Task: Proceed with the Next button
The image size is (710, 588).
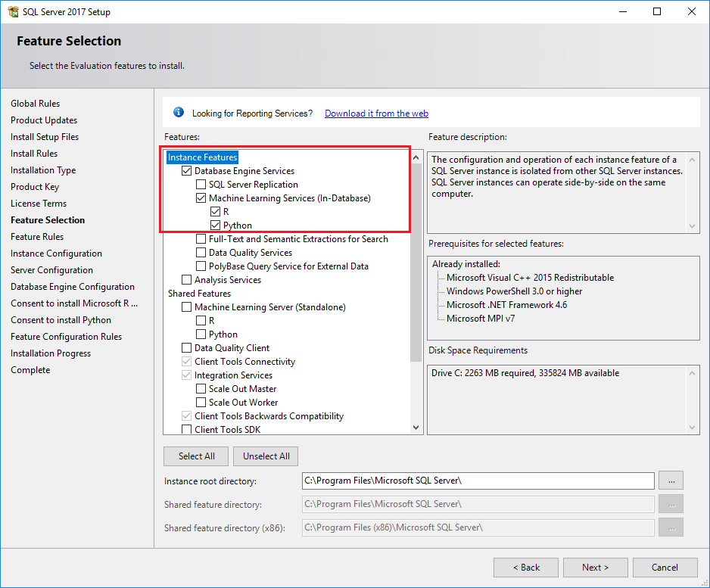Action: tap(596, 568)
